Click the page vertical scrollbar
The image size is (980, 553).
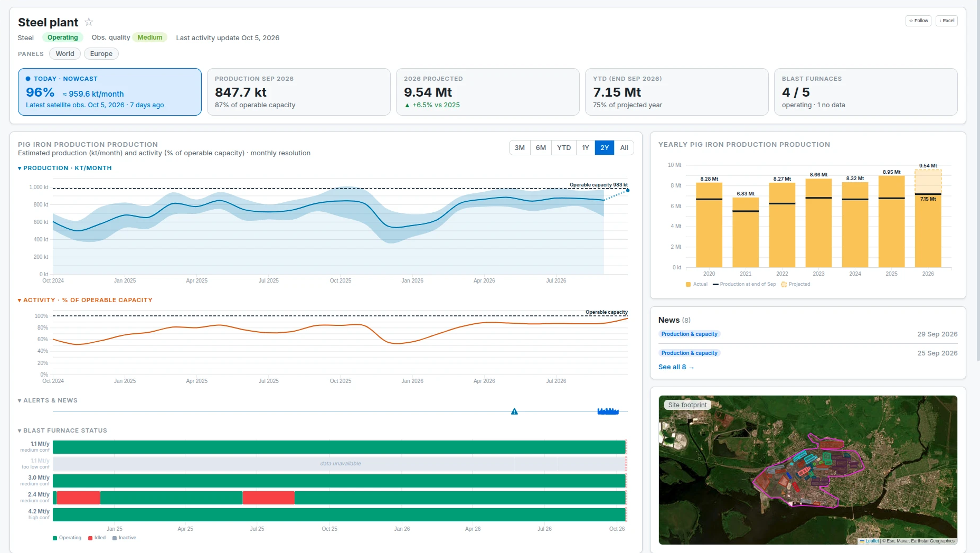click(977, 180)
